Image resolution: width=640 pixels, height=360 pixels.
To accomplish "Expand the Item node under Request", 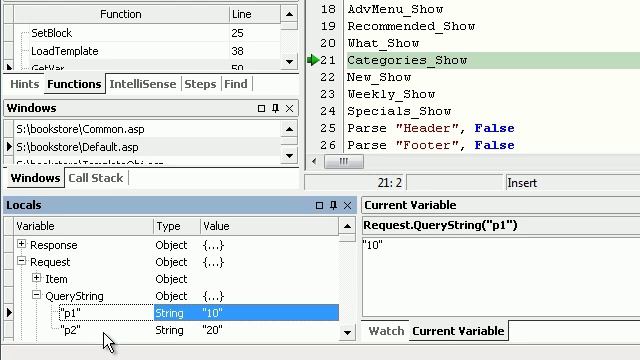I will point(37,278).
